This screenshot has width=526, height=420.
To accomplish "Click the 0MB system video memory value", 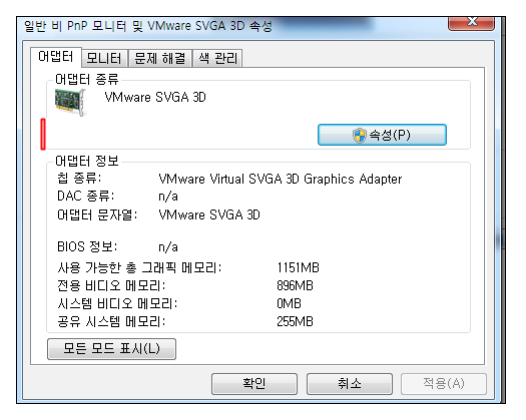I will point(289,303).
